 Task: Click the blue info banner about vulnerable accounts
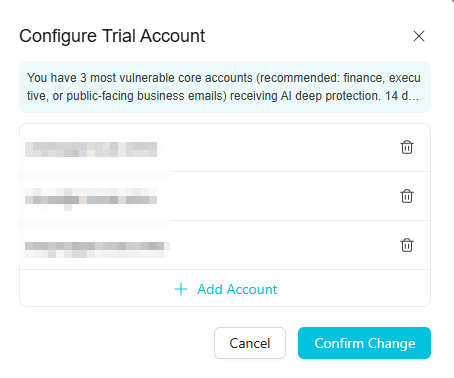[225, 87]
